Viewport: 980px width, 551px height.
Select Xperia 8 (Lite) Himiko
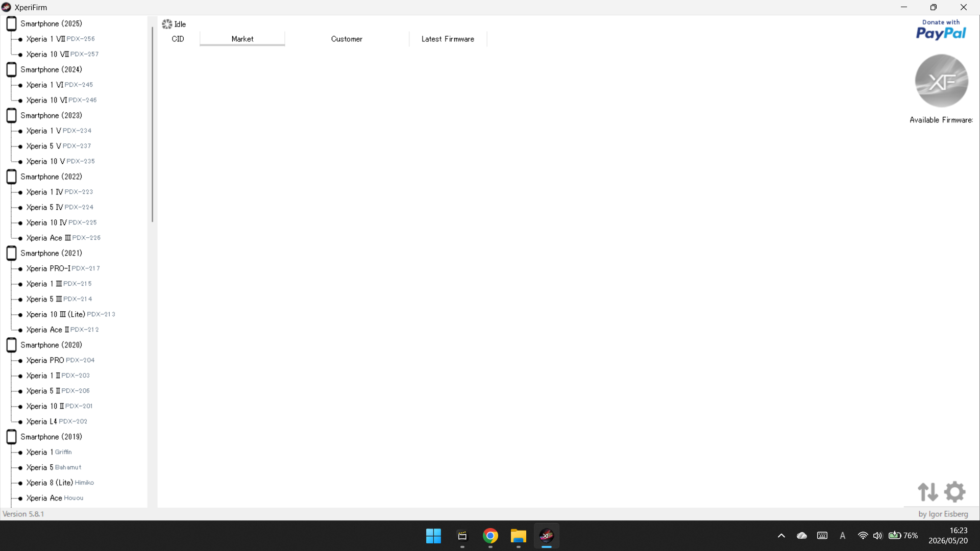[60, 483]
